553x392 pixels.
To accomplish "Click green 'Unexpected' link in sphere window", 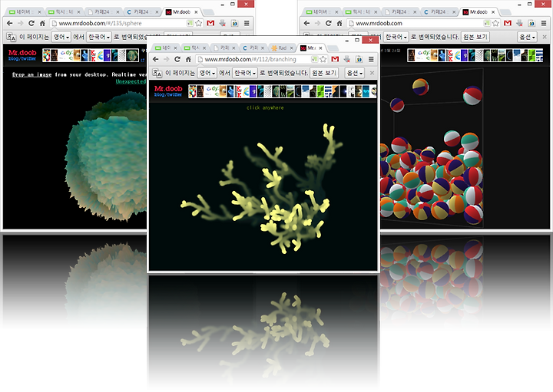I will pos(131,81).
